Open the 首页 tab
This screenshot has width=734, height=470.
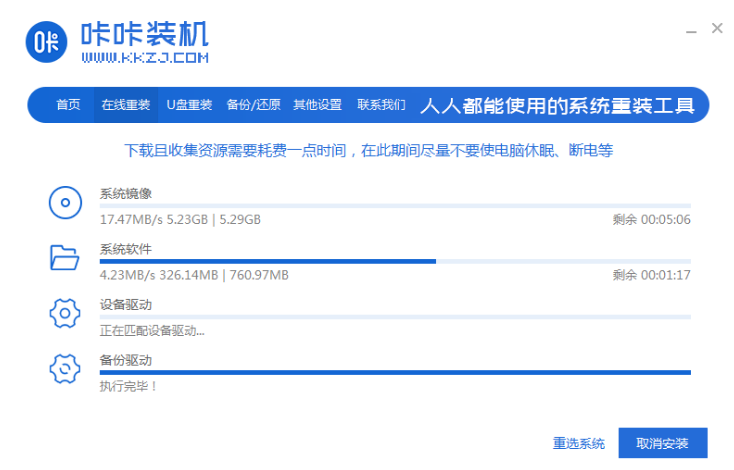(68, 105)
